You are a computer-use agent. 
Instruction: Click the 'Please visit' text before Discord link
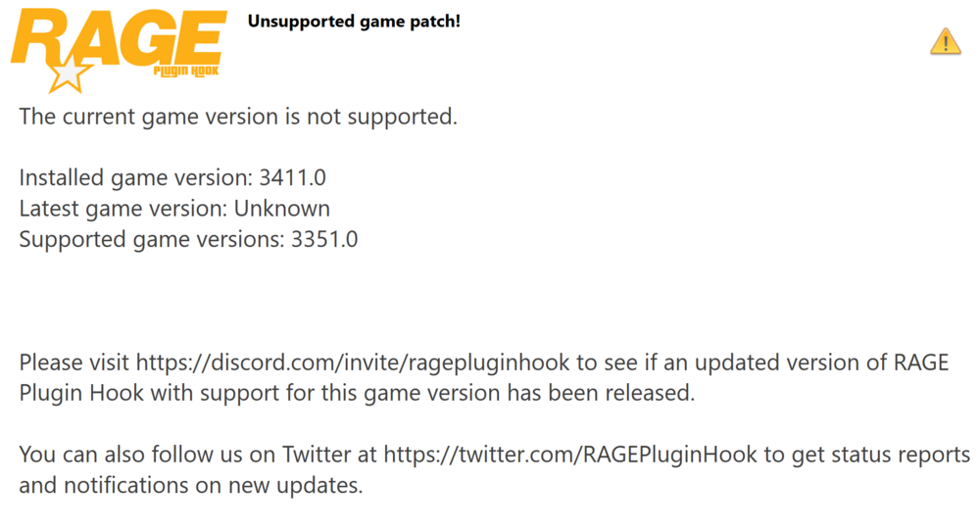74,362
